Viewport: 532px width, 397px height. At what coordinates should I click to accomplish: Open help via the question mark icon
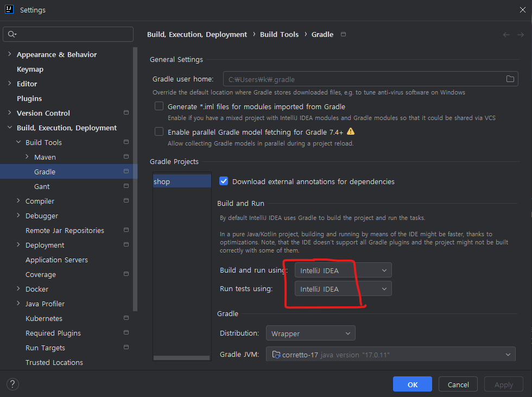coord(12,384)
